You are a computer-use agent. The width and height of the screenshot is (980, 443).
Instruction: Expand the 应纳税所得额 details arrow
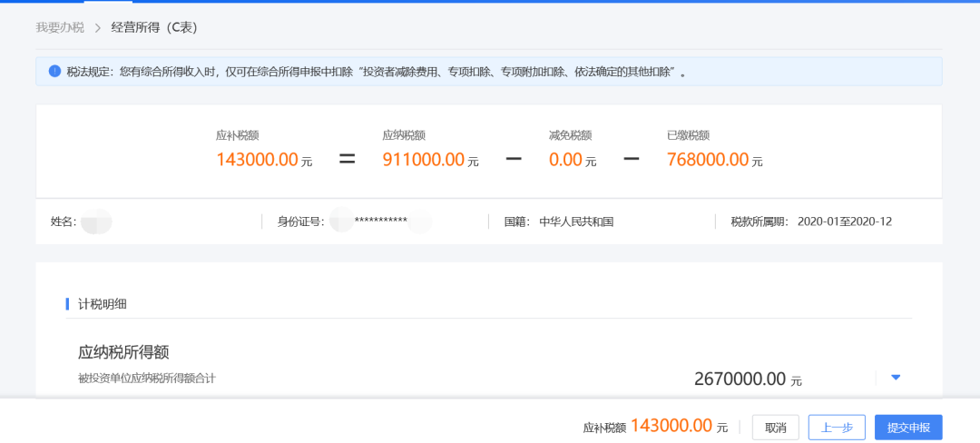coord(896,378)
